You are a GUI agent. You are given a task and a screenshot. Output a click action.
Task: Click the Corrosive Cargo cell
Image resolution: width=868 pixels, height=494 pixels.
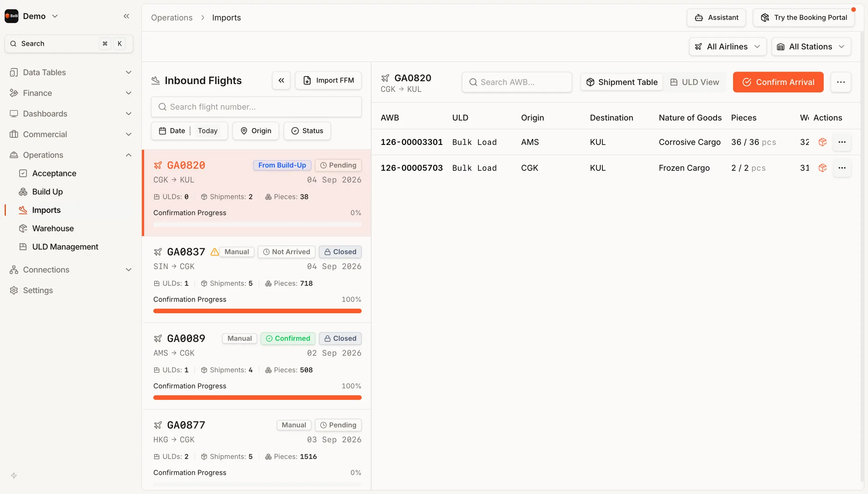(x=690, y=142)
